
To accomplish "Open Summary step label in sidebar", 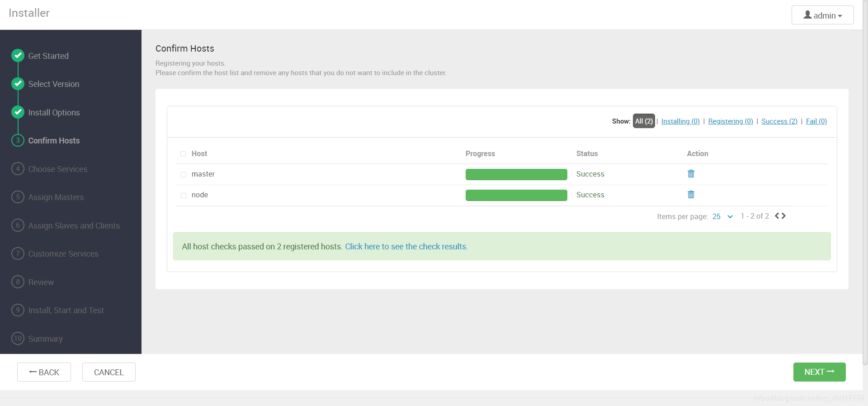I will (x=46, y=339).
